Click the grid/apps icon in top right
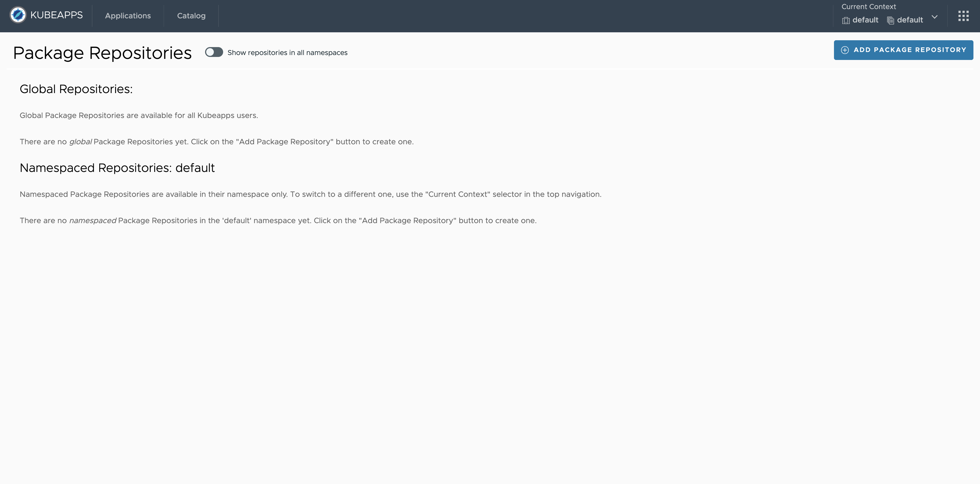 [x=963, y=16]
